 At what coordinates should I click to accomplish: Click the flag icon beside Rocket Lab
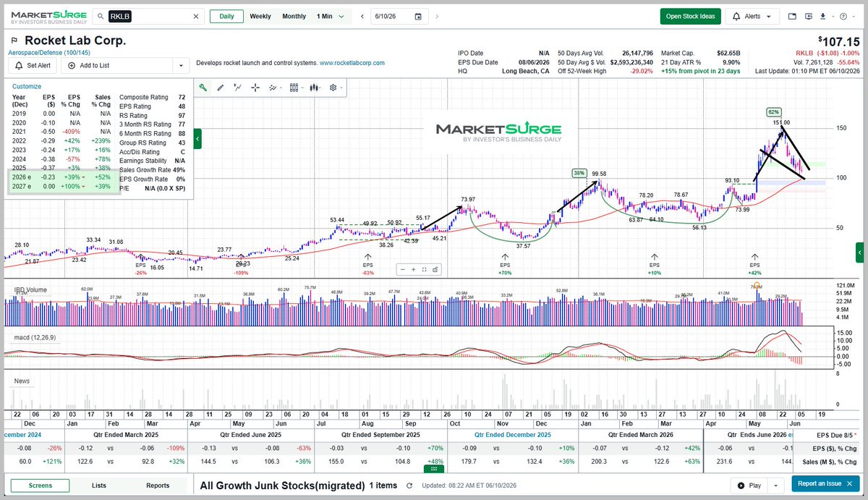tap(14, 41)
